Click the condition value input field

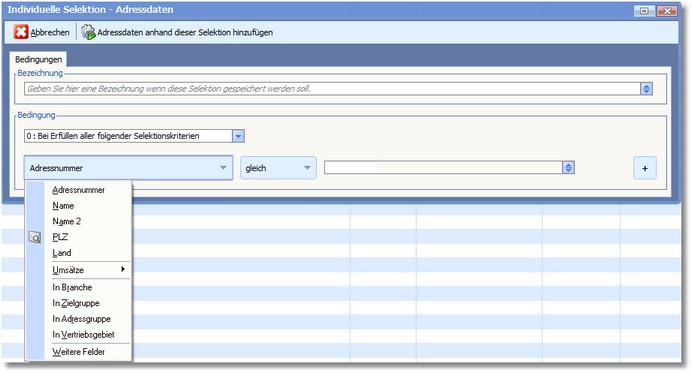pyautogui.click(x=443, y=168)
